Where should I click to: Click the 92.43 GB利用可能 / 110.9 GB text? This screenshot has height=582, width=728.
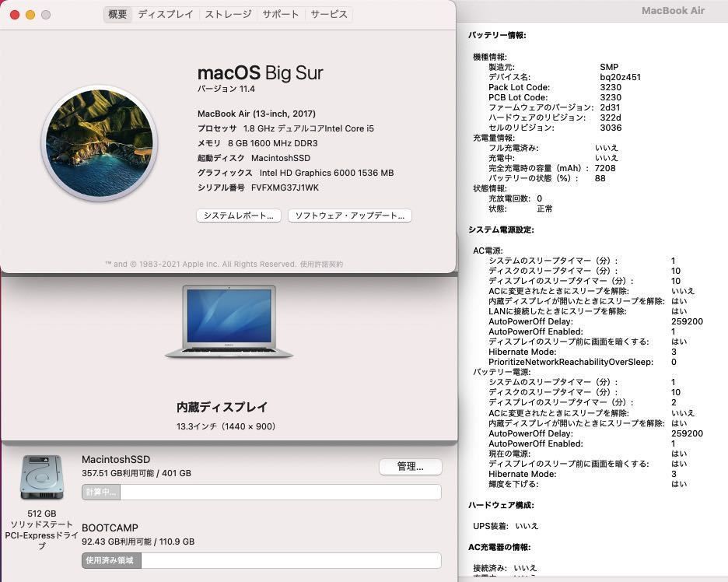coord(138,542)
